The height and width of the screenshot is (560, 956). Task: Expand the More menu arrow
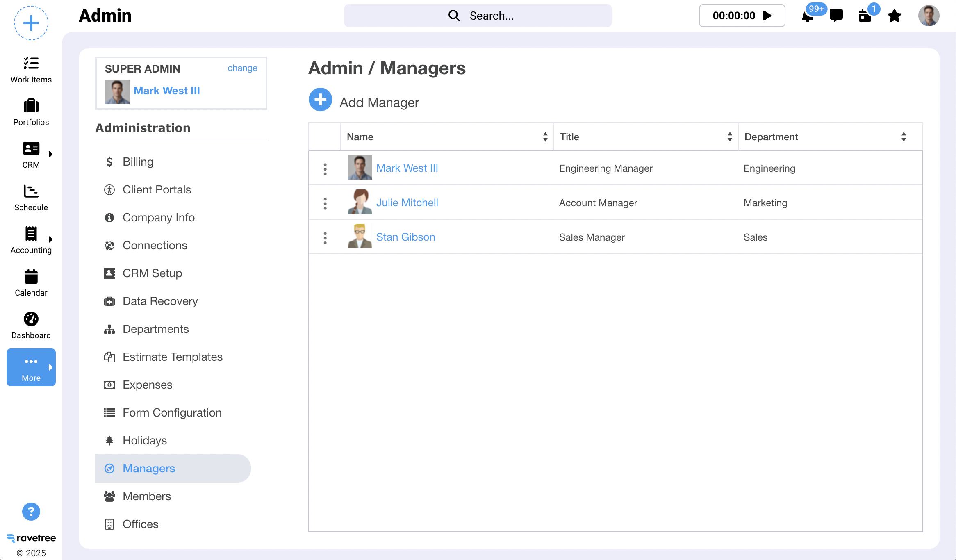point(50,367)
